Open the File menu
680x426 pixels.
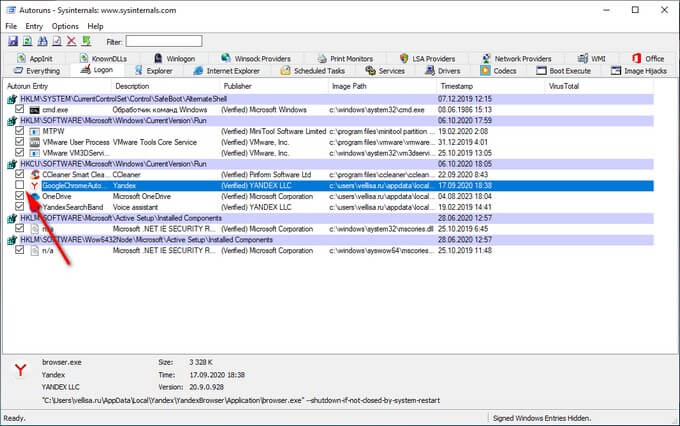(x=11, y=26)
